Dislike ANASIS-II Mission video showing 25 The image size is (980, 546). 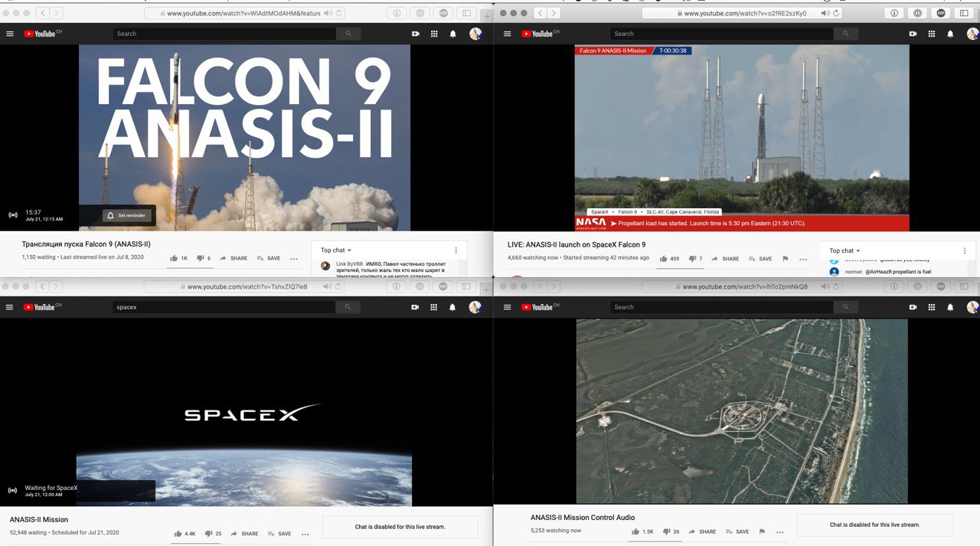tap(214, 534)
